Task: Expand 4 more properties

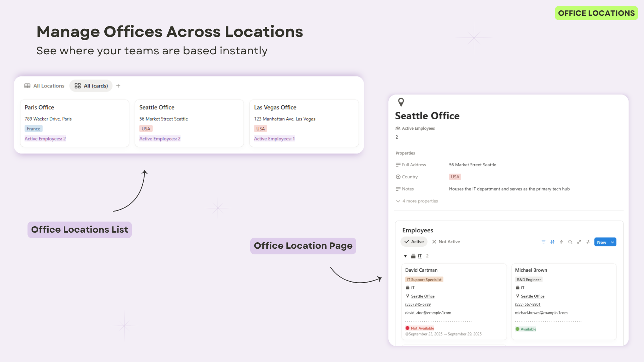Action: (417, 201)
